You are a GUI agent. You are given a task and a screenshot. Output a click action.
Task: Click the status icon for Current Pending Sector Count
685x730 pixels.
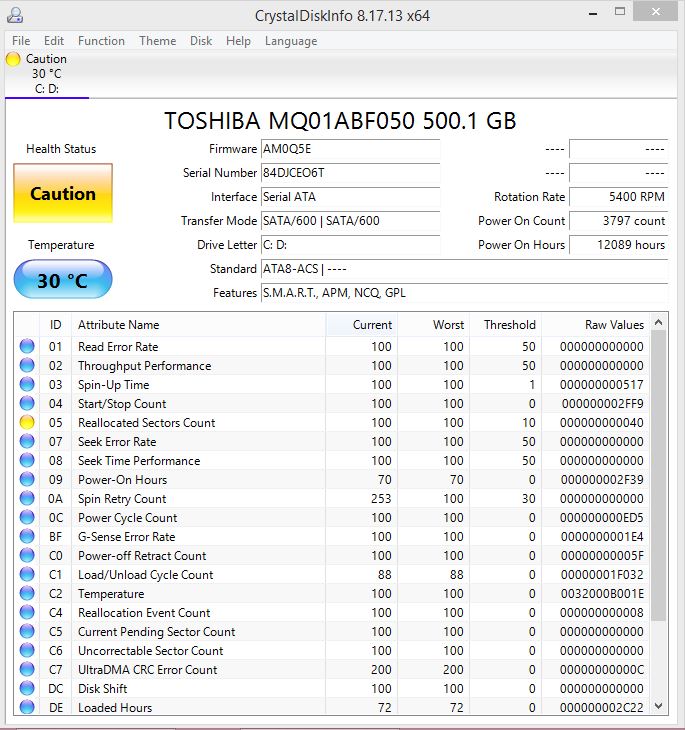(27, 632)
